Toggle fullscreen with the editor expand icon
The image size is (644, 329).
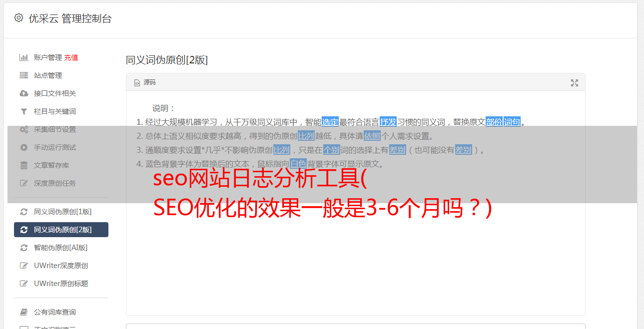[575, 83]
